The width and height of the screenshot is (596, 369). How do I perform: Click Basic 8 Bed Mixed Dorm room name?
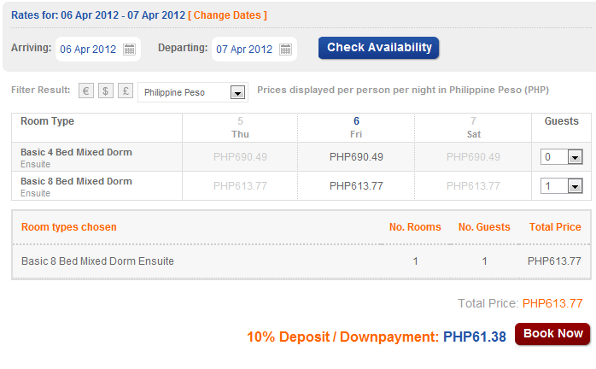pos(76,181)
